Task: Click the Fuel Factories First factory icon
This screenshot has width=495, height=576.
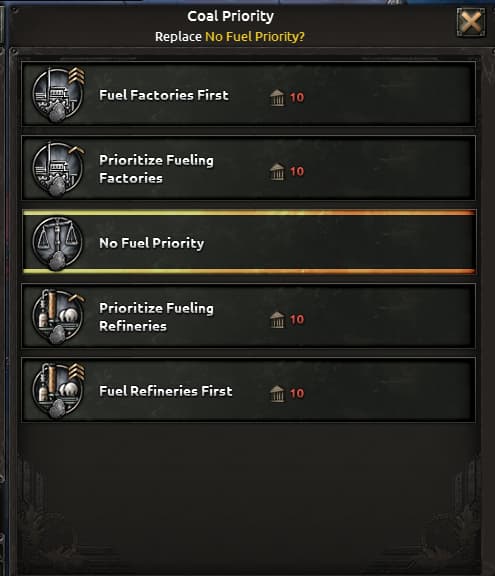Action: click(x=58, y=94)
